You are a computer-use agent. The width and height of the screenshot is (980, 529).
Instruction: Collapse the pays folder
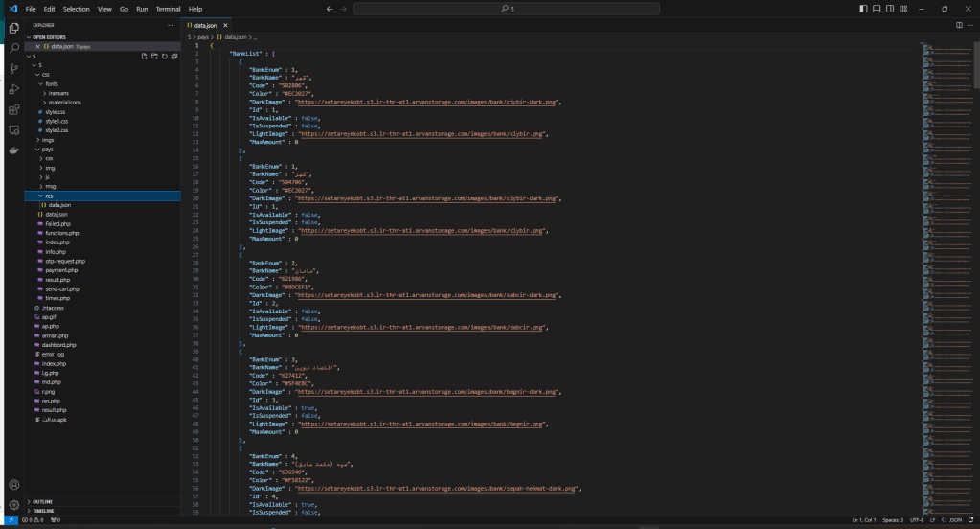(x=46, y=149)
